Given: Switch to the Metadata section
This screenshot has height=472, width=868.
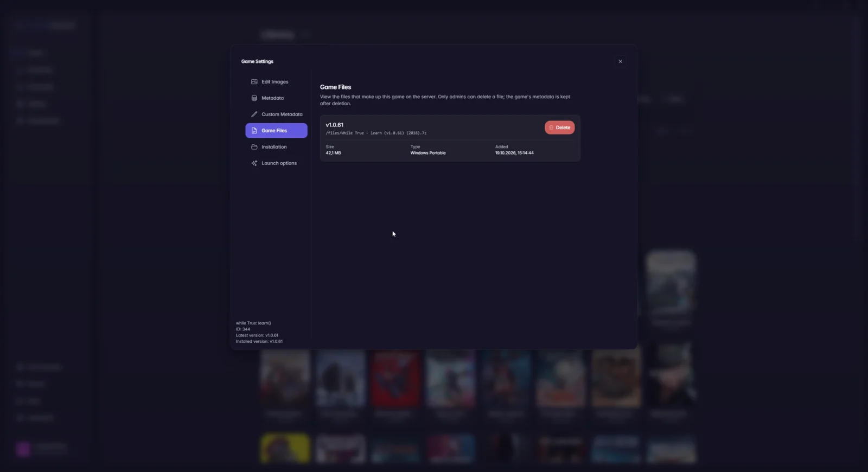Looking at the screenshot, I should pos(276,98).
